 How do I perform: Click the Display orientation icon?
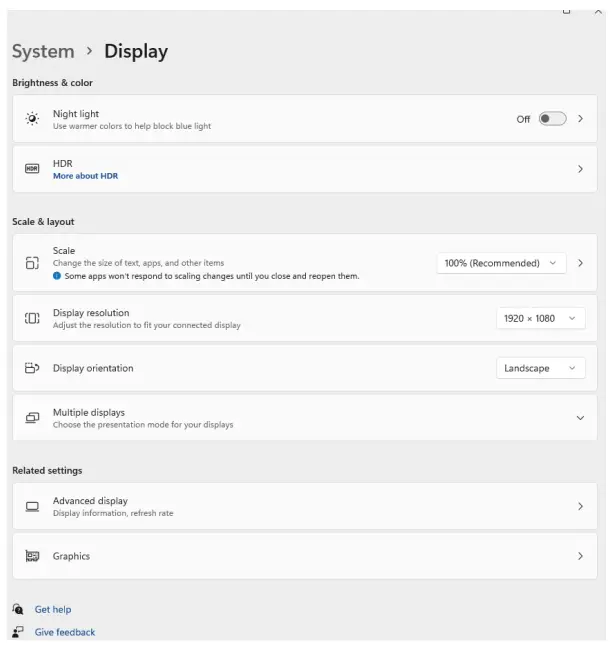pyautogui.click(x=32, y=368)
